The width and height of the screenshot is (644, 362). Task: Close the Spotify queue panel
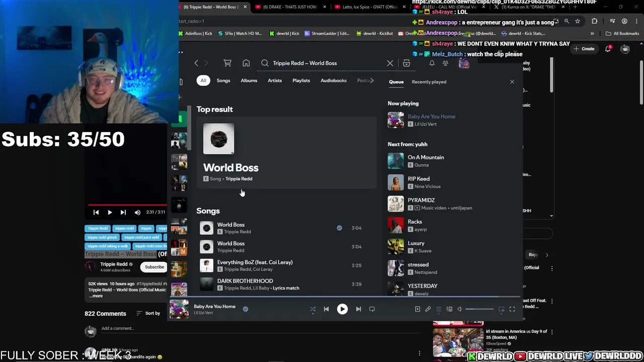(512, 81)
